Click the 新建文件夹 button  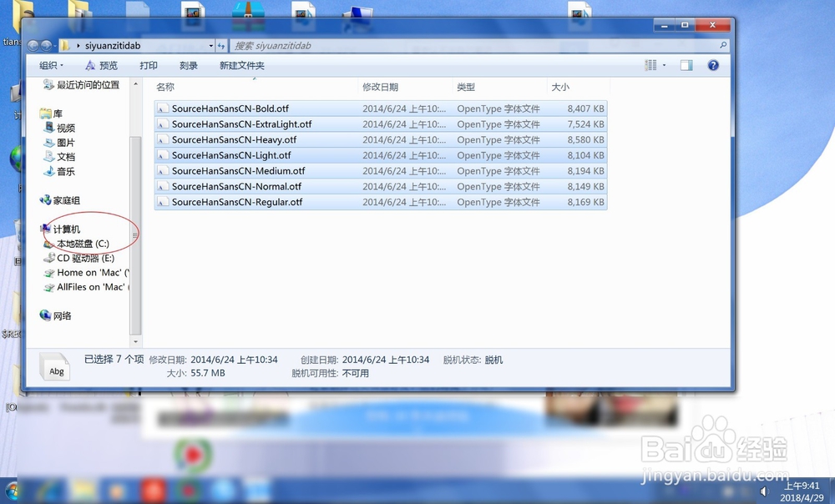click(x=242, y=65)
